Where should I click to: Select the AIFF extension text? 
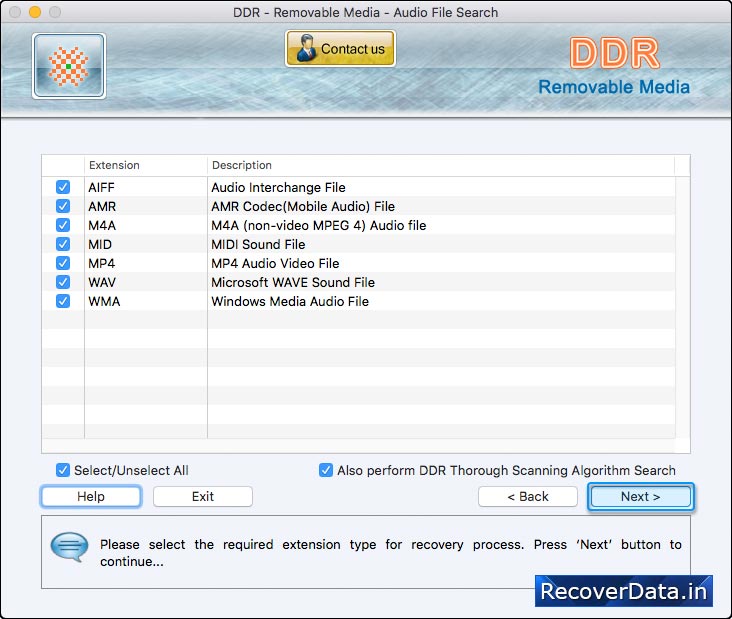(x=101, y=187)
